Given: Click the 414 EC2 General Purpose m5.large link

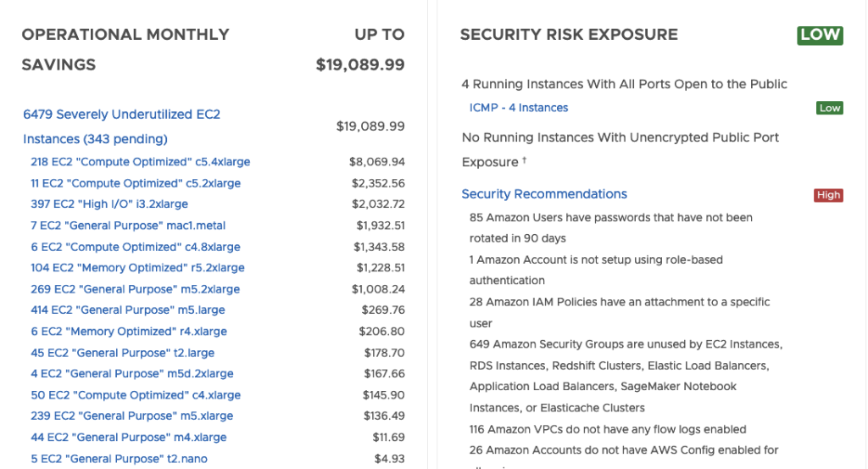Looking at the screenshot, I should tap(128, 310).
